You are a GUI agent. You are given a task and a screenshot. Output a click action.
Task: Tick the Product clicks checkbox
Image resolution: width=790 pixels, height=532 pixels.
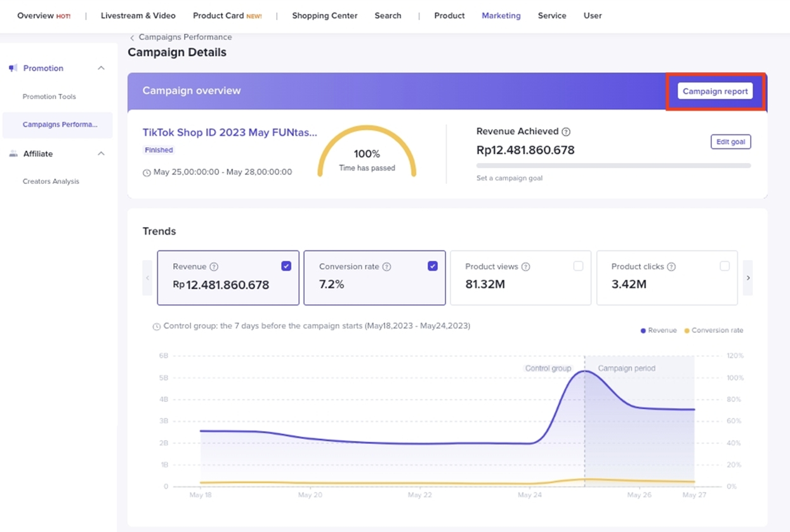[725, 266]
